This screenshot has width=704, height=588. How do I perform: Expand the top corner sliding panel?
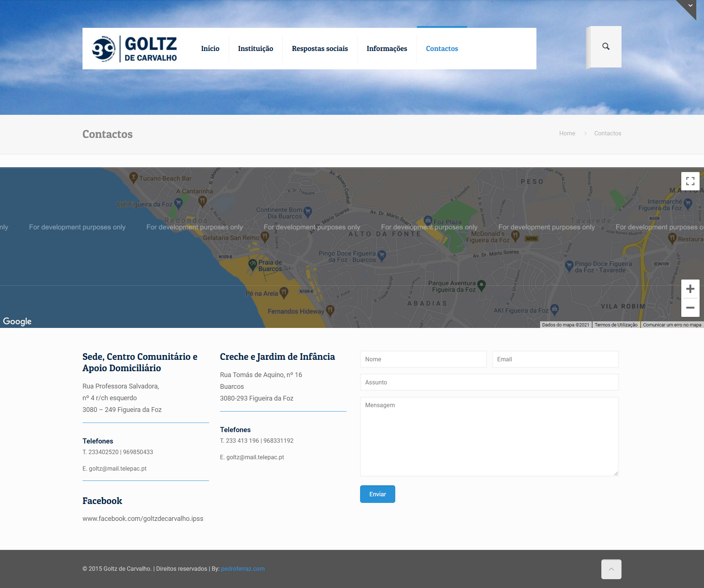tap(690, 6)
